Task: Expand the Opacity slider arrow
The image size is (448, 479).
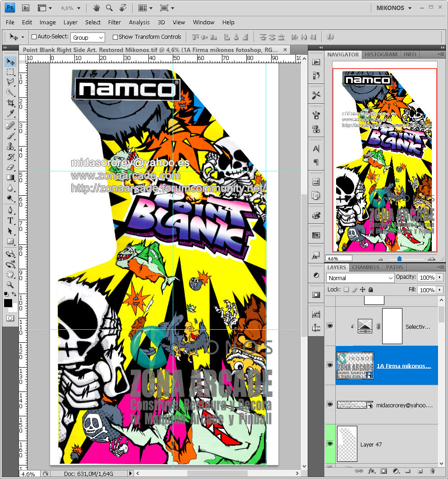Action: pyautogui.click(x=439, y=278)
